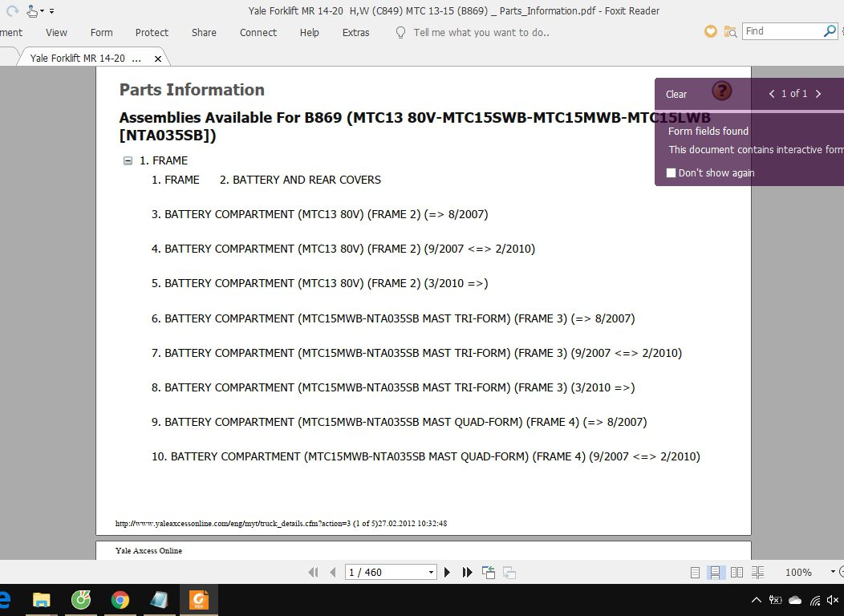Check the Don't show again checkbox

pyautogui.click(x=671, y=172)
